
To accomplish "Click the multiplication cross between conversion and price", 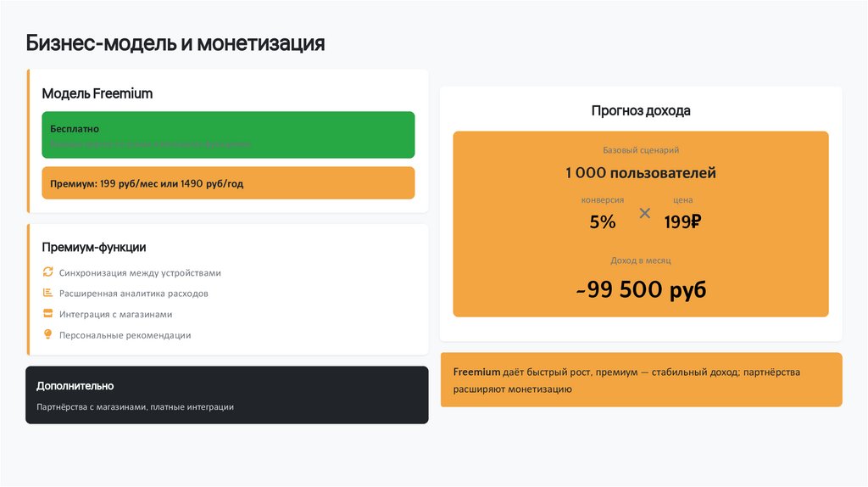I will click(x=644, y=213).
